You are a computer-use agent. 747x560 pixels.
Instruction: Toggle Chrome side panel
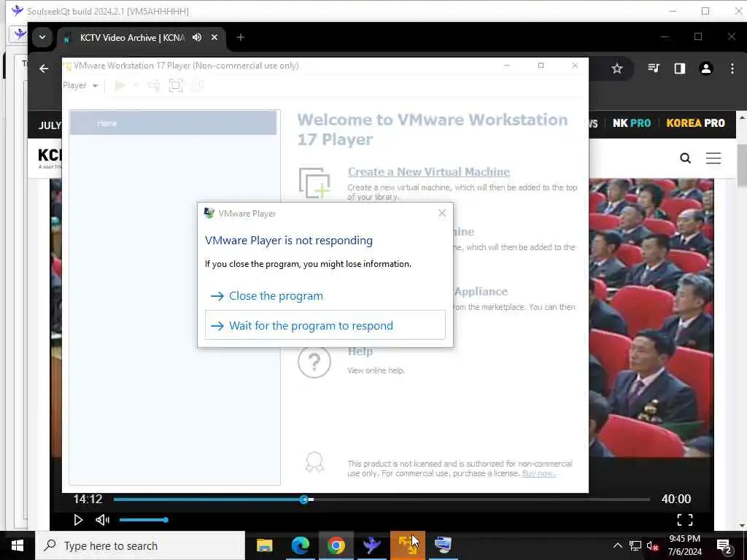click(680, 69)
